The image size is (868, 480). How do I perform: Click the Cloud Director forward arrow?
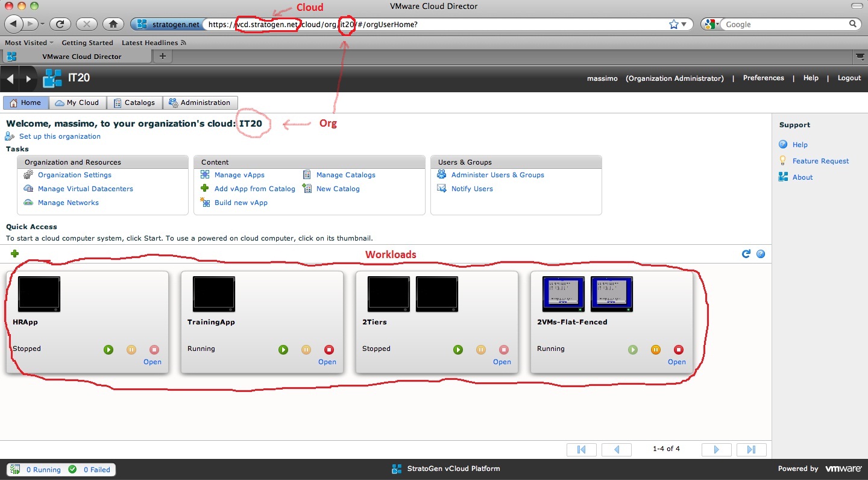[x=28, y=78]
